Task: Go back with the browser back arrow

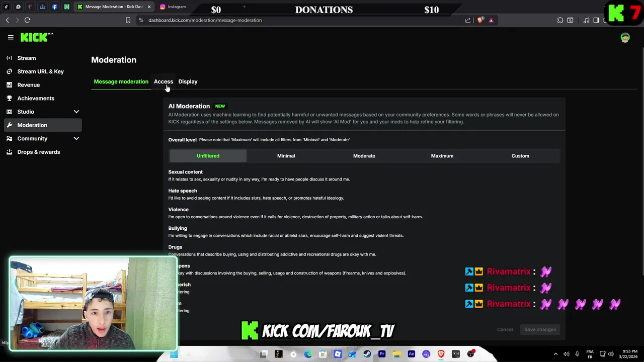Action: 7,20
